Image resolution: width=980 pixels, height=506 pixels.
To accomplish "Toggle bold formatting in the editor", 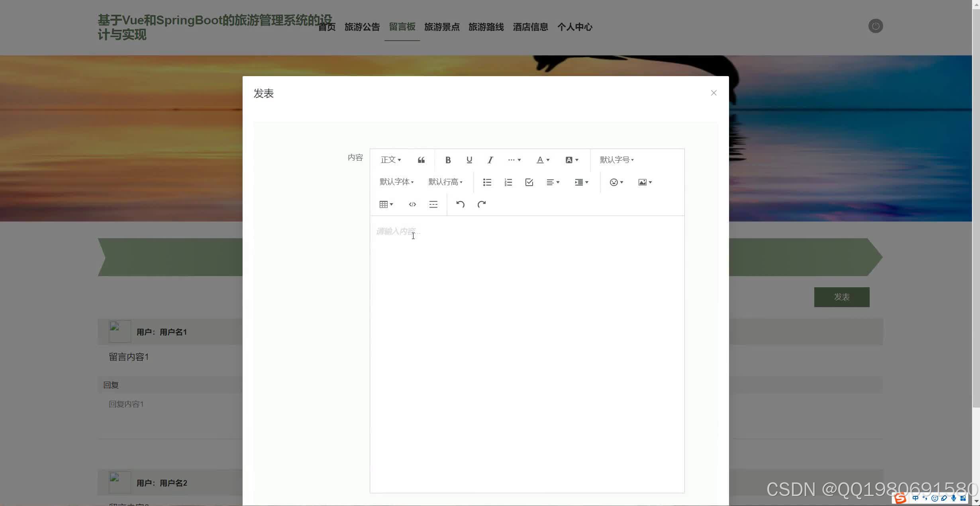I will click(x=448, y=160).
